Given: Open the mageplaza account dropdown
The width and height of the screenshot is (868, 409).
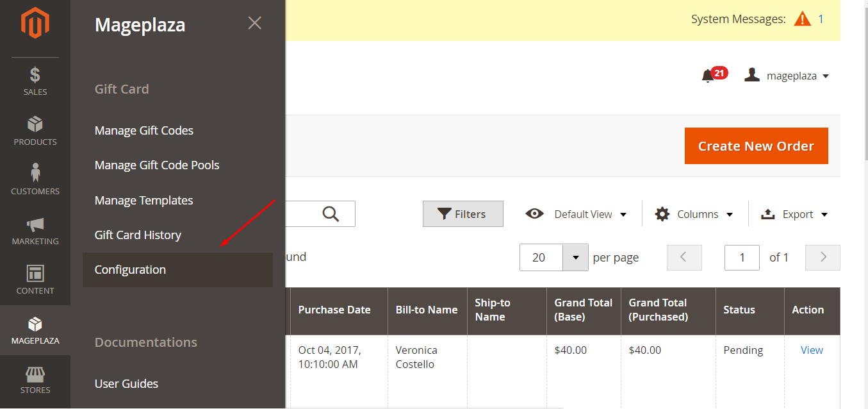Looking at the screenshot, I should click(787, 76).
